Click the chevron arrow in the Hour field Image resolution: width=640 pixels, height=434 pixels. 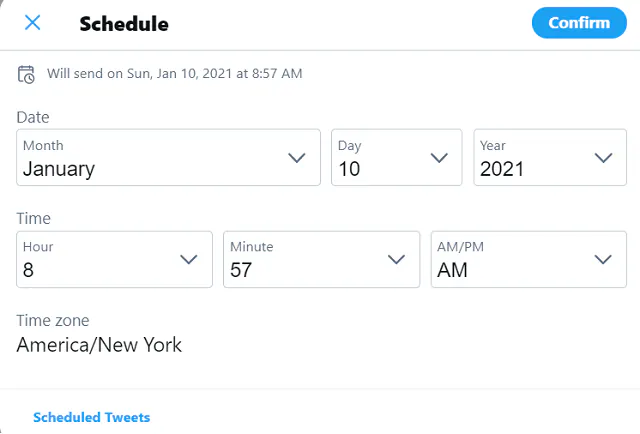(188, 259)
